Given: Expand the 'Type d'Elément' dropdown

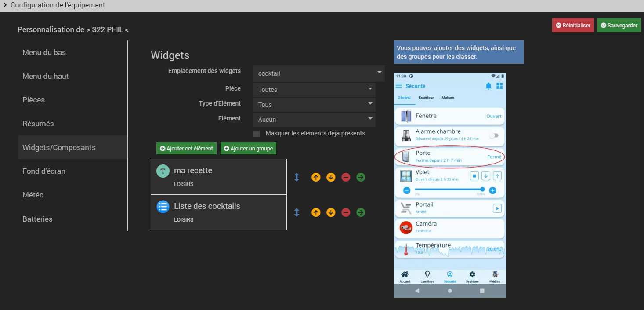Looking at the screenshot, I should tap(314, 105).
